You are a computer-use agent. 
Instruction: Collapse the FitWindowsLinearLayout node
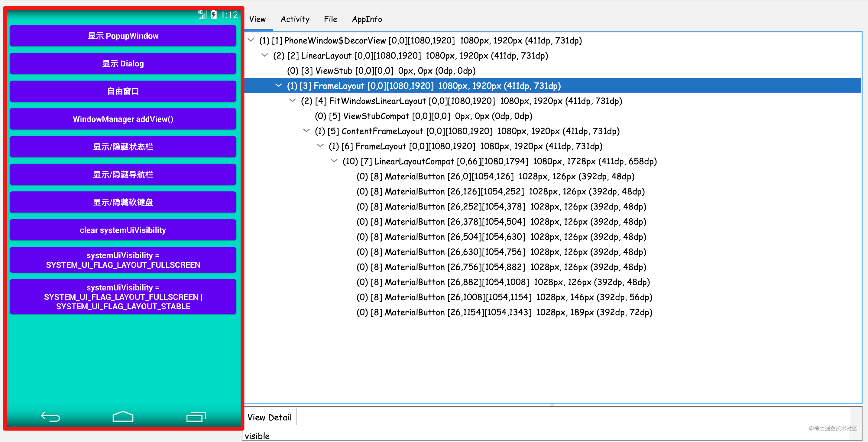(x=292, y=101)
